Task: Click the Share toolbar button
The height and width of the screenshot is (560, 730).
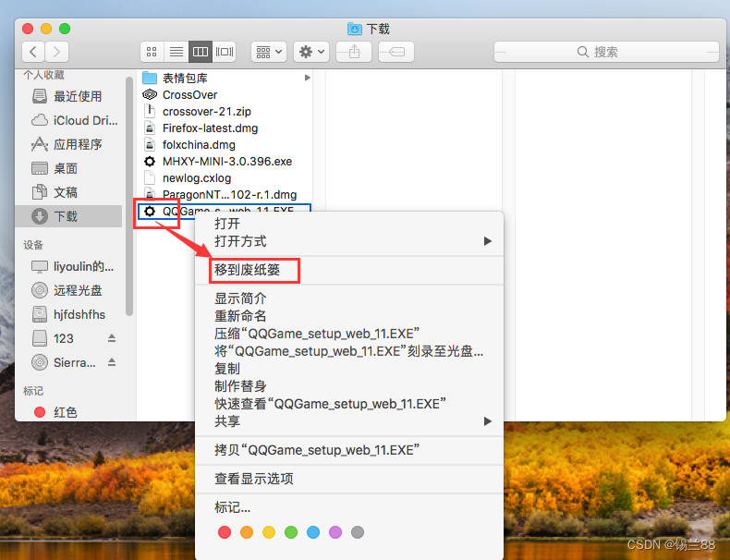Action: coord(354,52)
